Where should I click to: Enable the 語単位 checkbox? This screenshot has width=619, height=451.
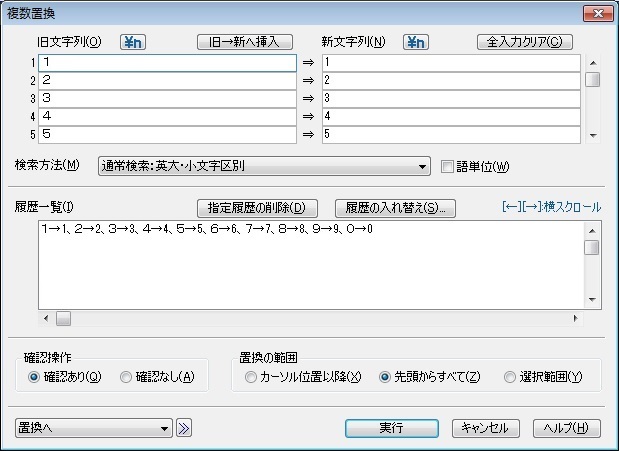[x=447, y=166]
